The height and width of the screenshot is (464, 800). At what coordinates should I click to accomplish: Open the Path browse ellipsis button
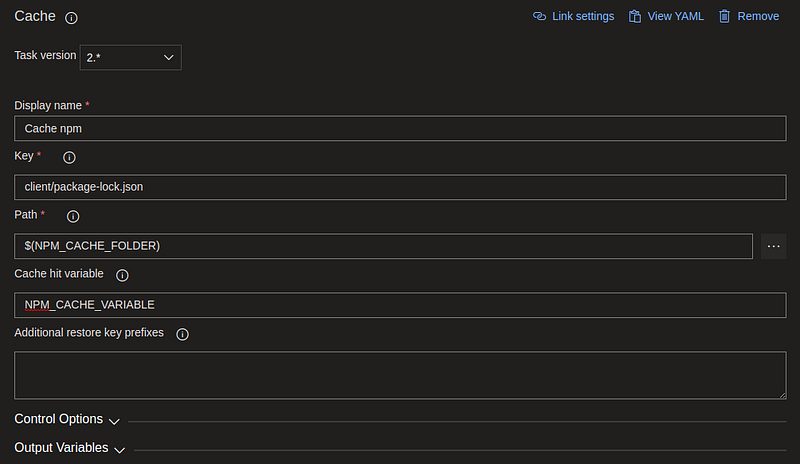(773, 246)
